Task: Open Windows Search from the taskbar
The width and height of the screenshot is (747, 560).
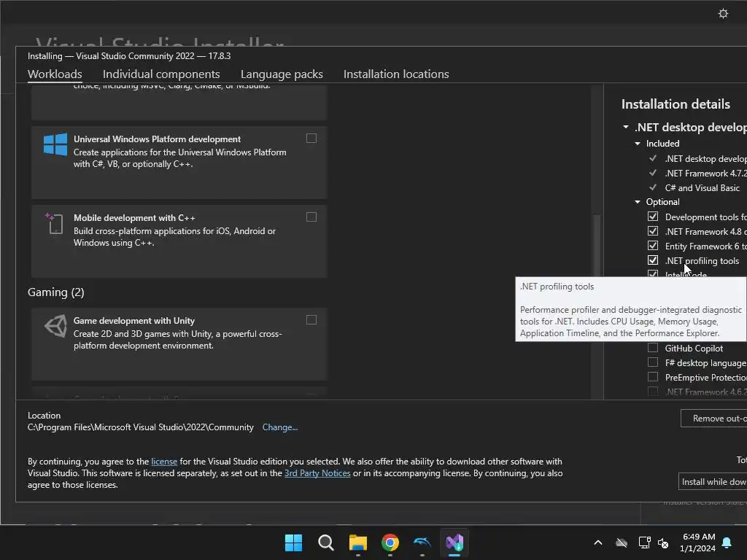Action: coord(326,542)
